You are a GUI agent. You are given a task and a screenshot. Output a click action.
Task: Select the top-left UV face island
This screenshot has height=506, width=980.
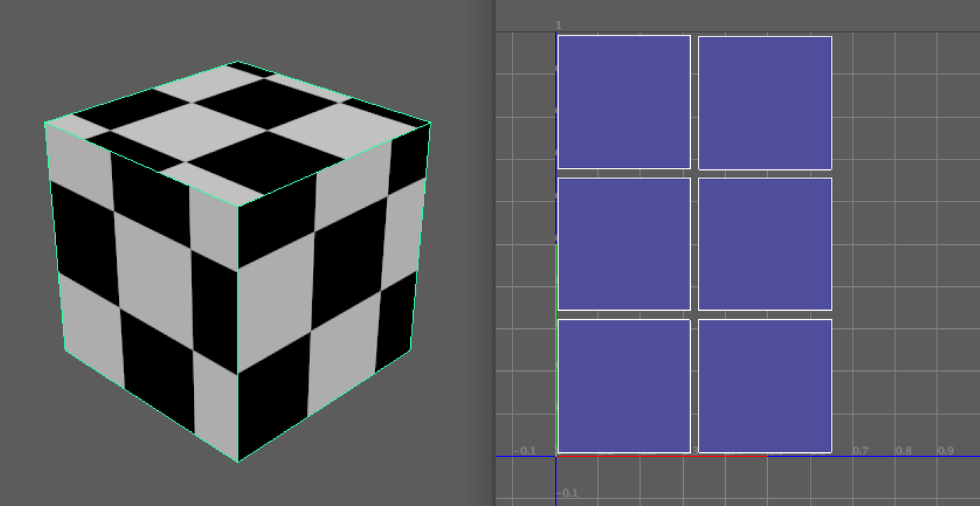tap(623, 101)
